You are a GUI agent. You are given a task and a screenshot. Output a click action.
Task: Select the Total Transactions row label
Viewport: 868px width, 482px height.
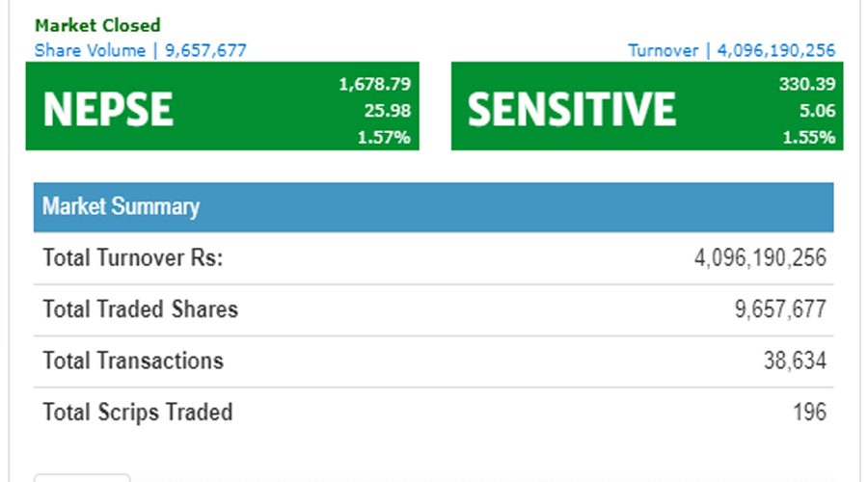(133, 361)
